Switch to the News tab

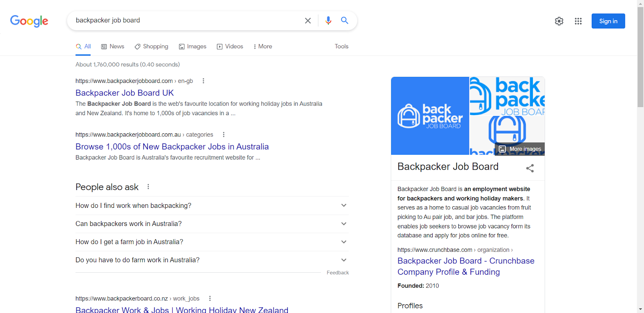tap(113, 47)
